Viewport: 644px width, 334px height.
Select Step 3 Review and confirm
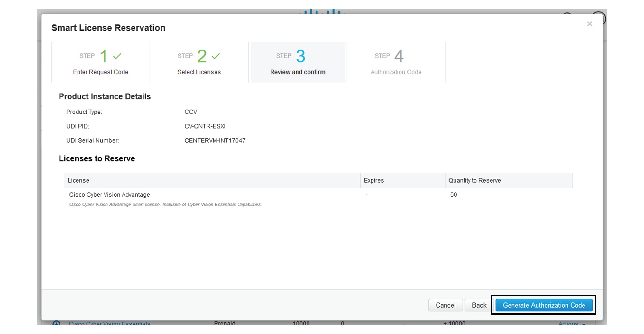(x=298, y=62)
